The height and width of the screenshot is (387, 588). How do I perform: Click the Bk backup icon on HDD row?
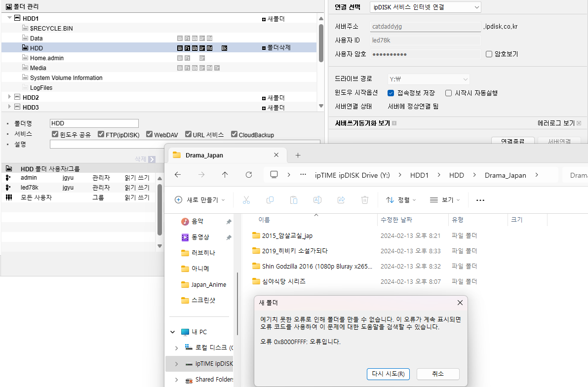(x=224, y=48)
